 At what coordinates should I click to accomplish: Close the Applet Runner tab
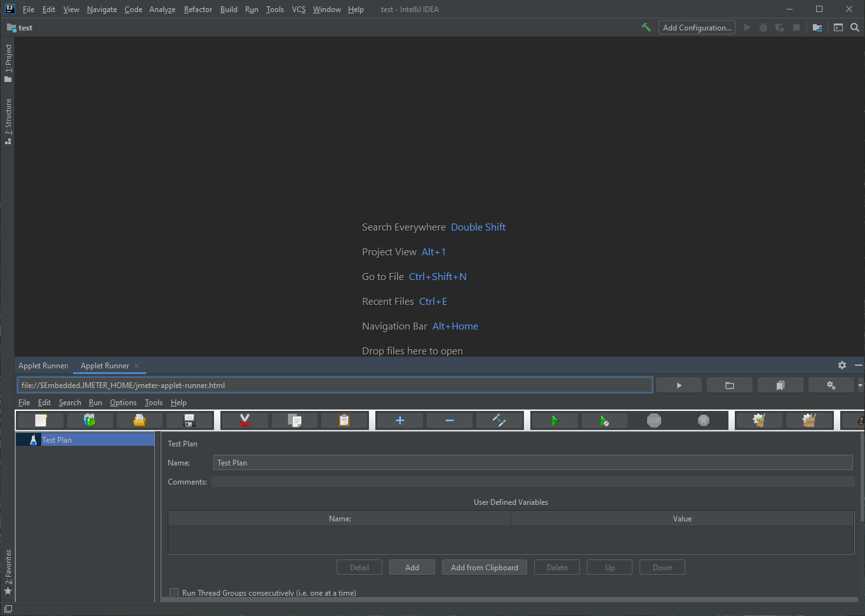pos(137,366)
